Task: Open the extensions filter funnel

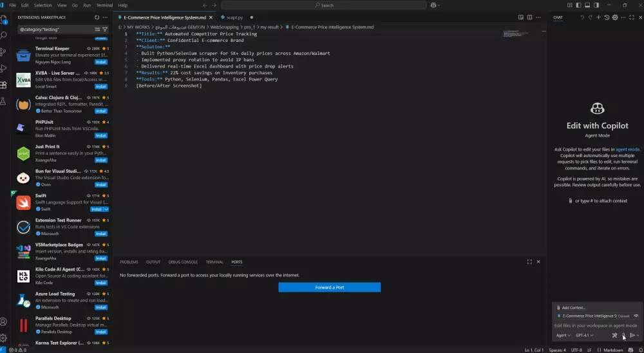Action: tap(105, 29)
